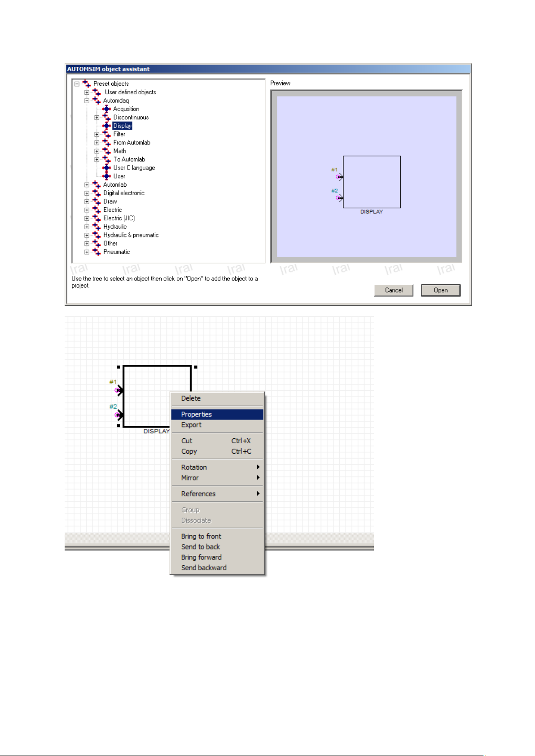Click the Discontinuous folder icon

coord(106,117)
